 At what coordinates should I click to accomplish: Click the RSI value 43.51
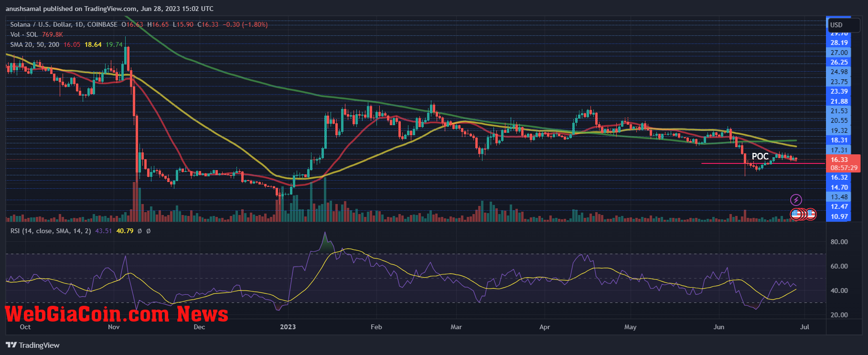click(x=104, y=231)
